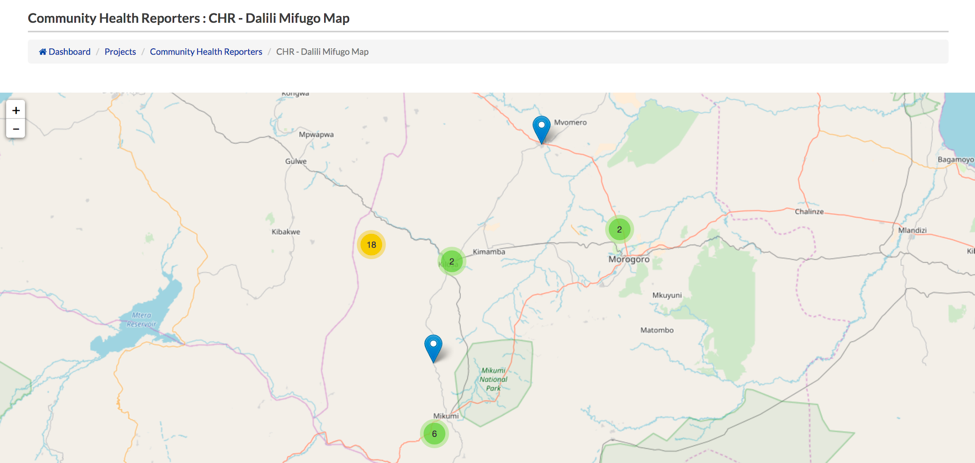Click the Mikumi National Park label
This screenshot has height=463, width=975.
coord(493,379)
